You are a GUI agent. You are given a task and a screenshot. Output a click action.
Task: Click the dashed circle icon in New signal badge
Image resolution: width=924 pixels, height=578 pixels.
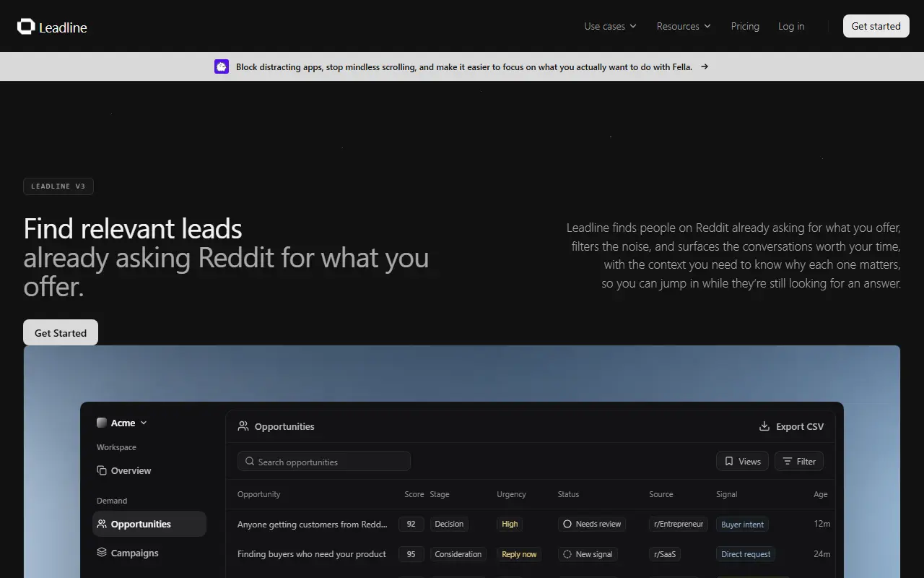(567, 554)
